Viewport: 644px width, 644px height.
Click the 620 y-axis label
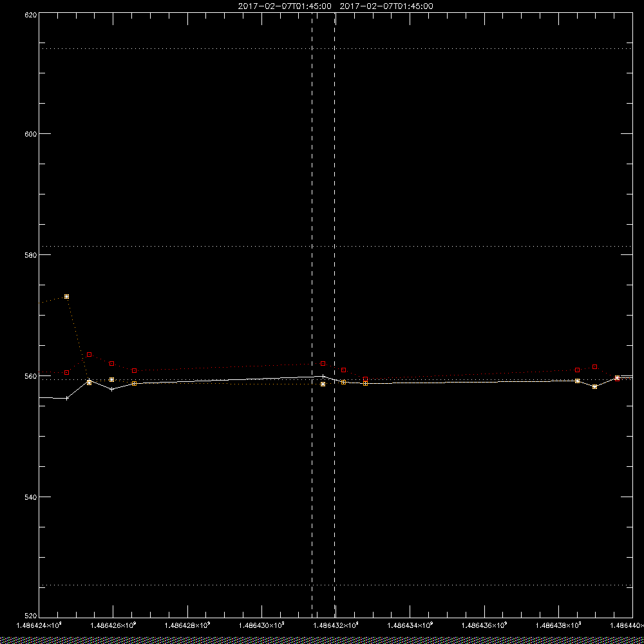point(31,14)
